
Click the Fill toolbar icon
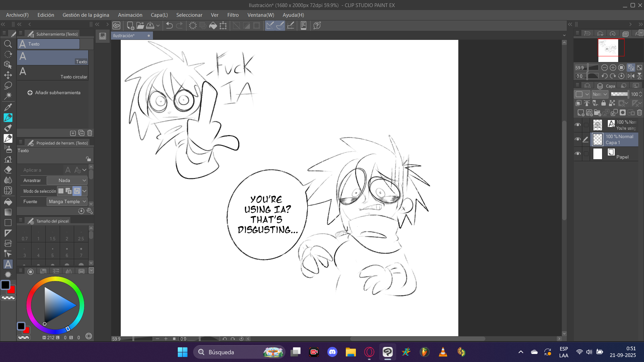click(213, 25)
